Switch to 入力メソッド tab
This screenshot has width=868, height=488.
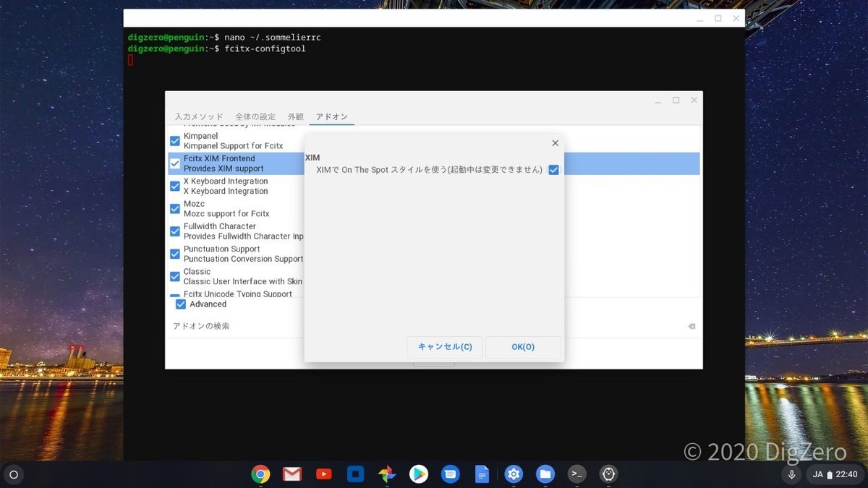click(x=199, y=116)
